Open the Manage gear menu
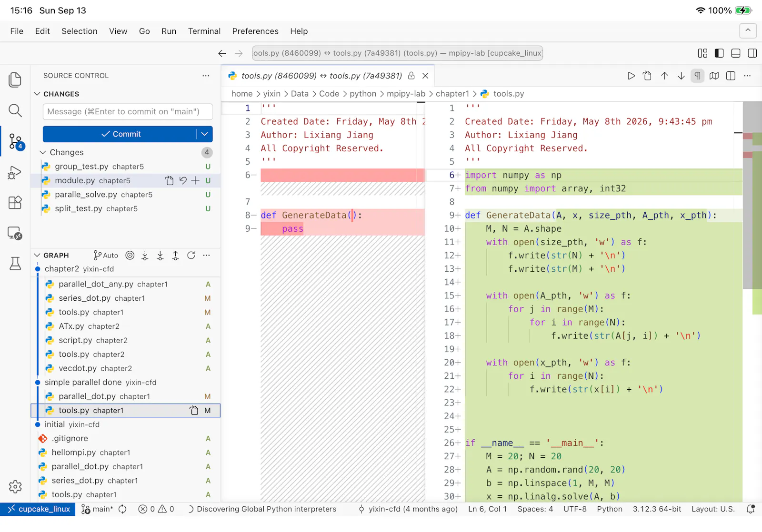The image size is (762, 532). [15, 487]
